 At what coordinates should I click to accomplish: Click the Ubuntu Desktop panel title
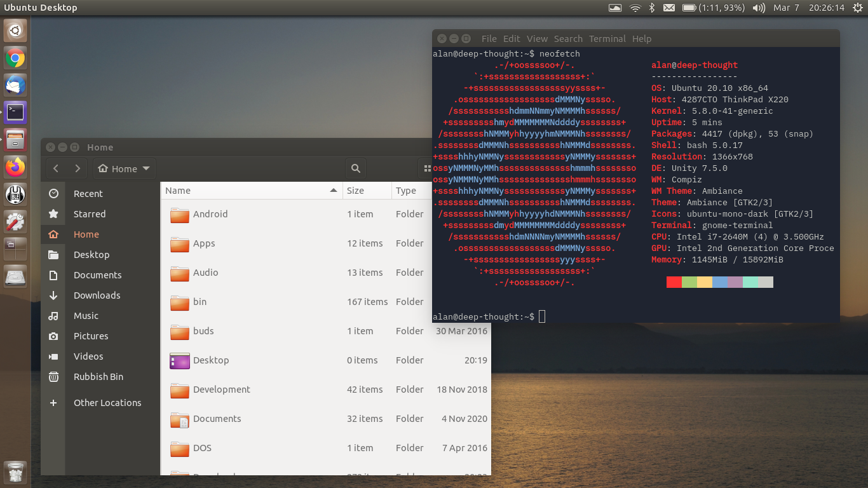[x=41, y=8]
